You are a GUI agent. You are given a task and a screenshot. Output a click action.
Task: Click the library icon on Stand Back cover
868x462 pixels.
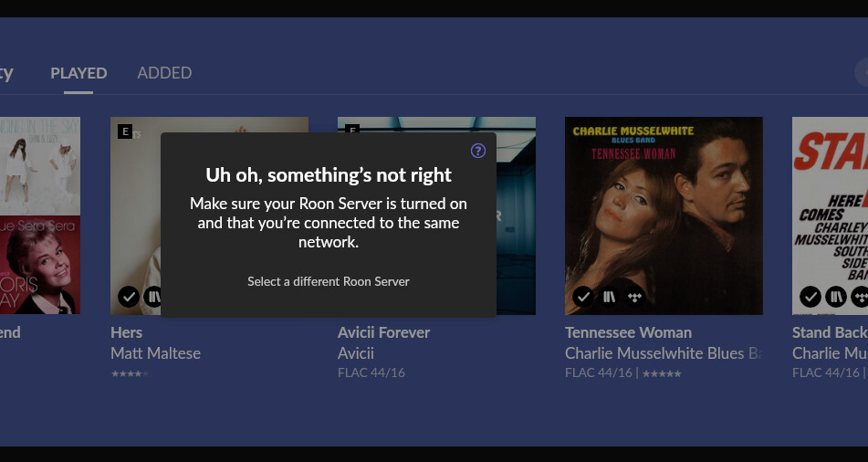pyautogui.click(x=836, y=297)
